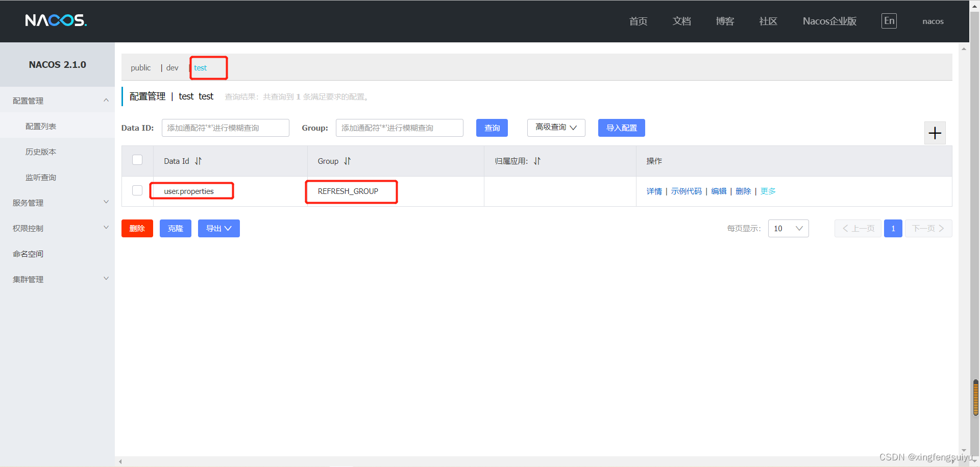Check the select-all checkbox in the table header
This screenshot has width=980, height=467.
click(x=137, y=160)
